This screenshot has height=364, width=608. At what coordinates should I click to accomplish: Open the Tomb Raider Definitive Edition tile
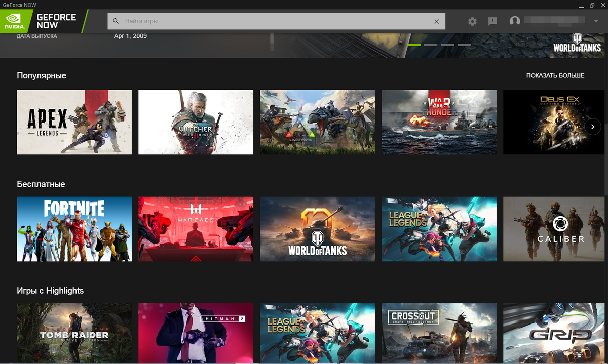point(74,334)
